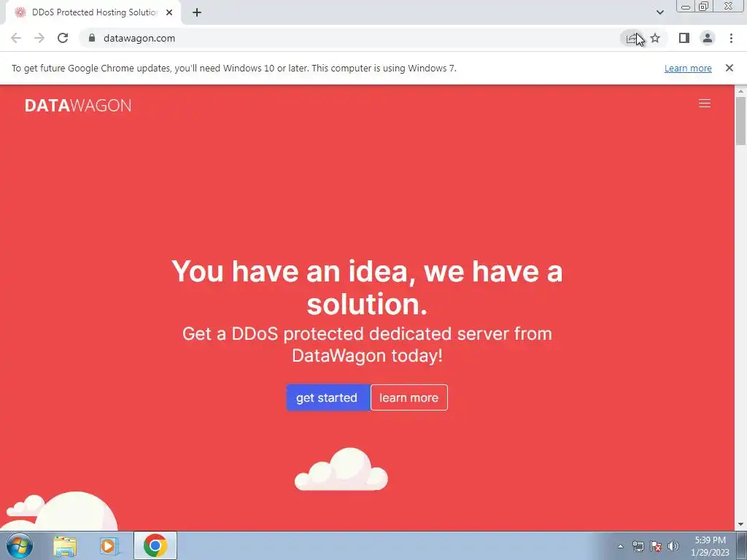
Task: Reload the datawagon.com page
Action: tap(63, 38)
